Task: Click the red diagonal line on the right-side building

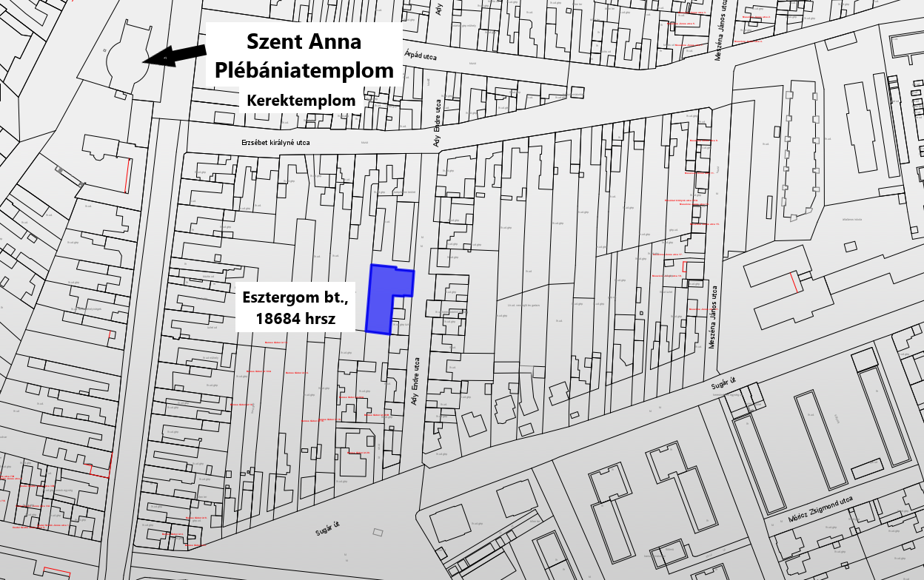Action: (x=794, y=282)
